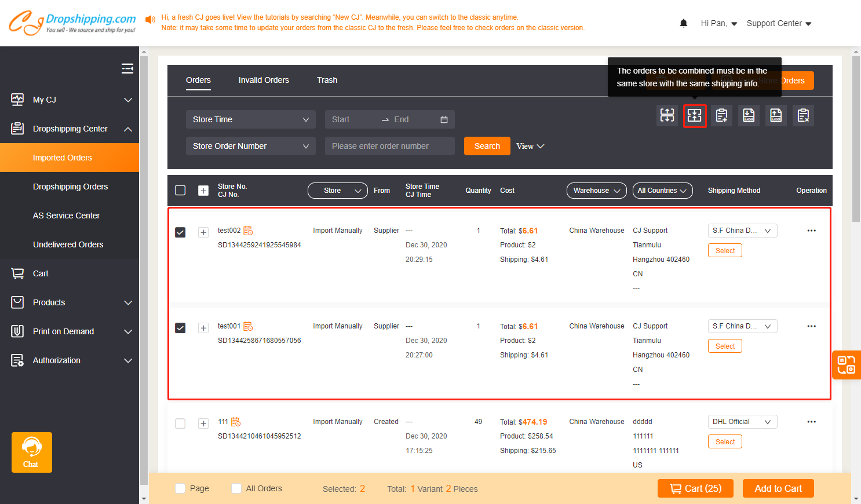
Task: Click the orange Search button
Action: [x=487, y=146]
